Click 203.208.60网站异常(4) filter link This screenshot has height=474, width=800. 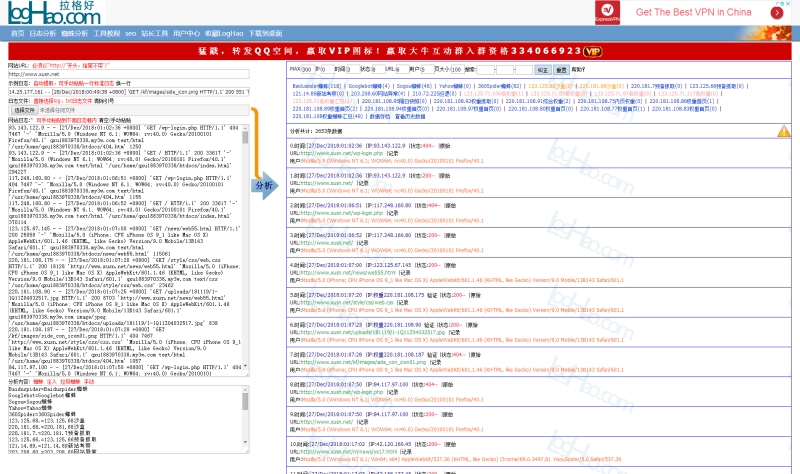pyautogui.click(x=378, y=94)
